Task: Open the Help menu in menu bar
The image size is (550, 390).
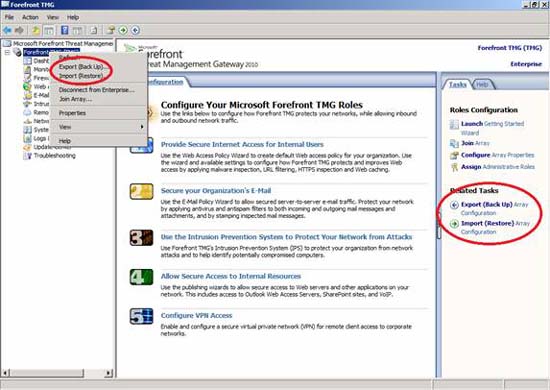Action: coord(73,17)
